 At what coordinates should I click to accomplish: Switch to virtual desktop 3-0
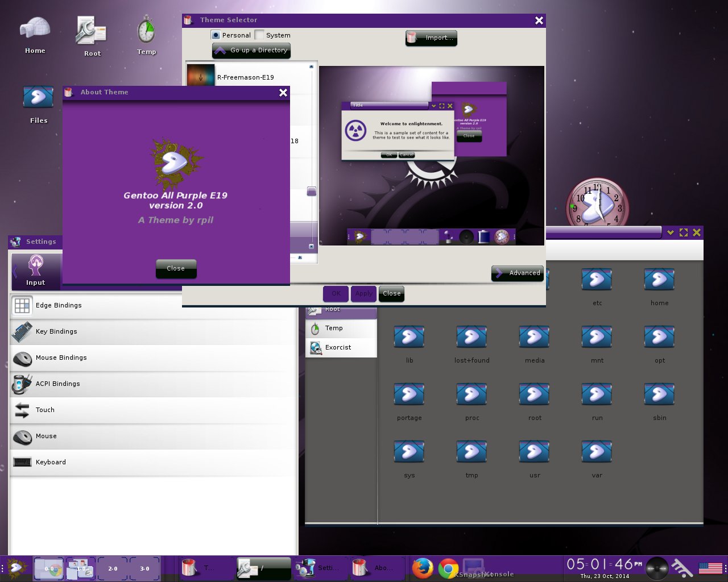[144, 568]
